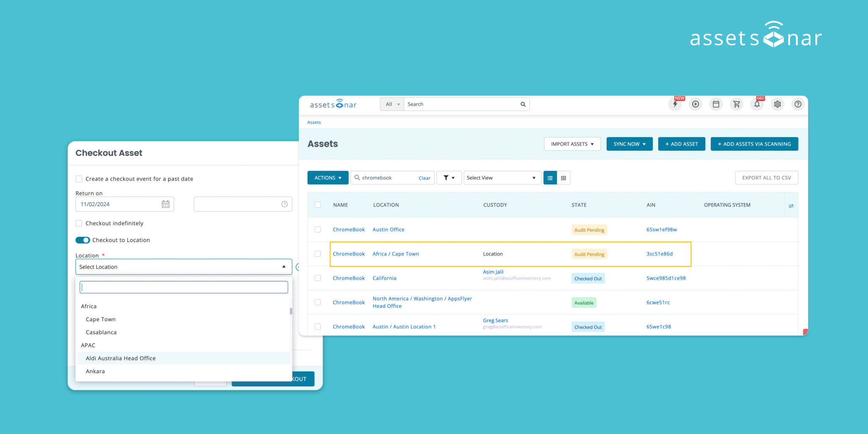
Task: Open the ChromeBook in Austin Office
Action: pyautogui.click(x=348, y=229)
